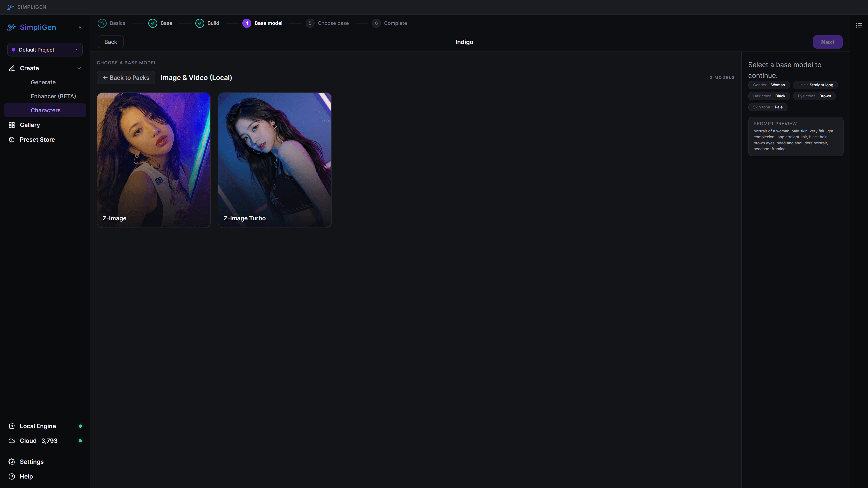868x488 pixels.
Task: Click the Base step checkmark icon
Action: pyautogui.click(x=153, y=23)
